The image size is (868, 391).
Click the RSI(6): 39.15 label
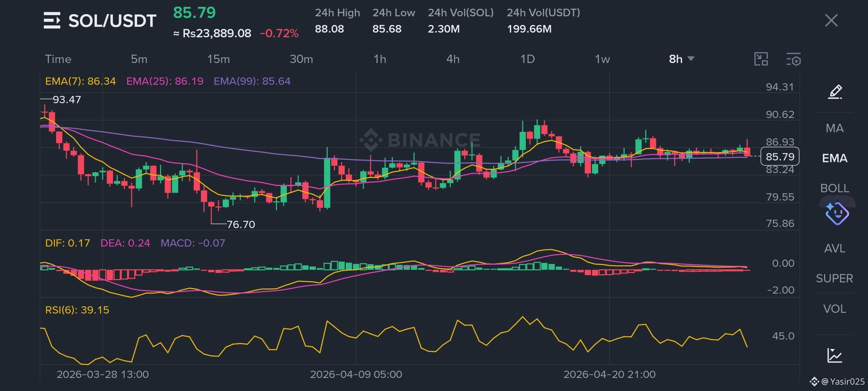pos(77,310)
